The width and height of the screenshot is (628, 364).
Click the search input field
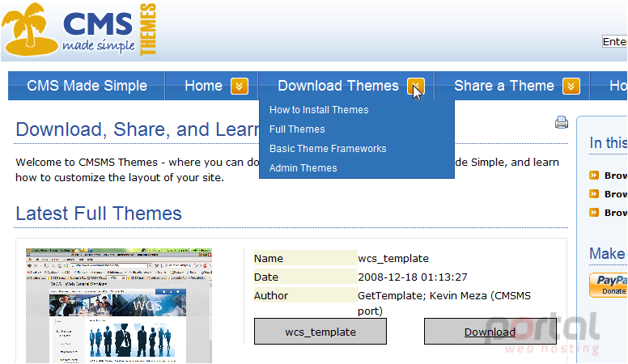615,41
